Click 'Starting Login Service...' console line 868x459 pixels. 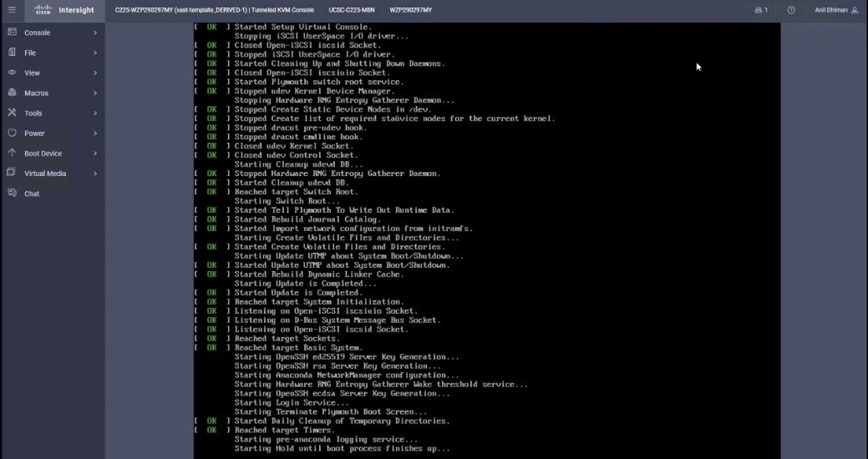292,402
